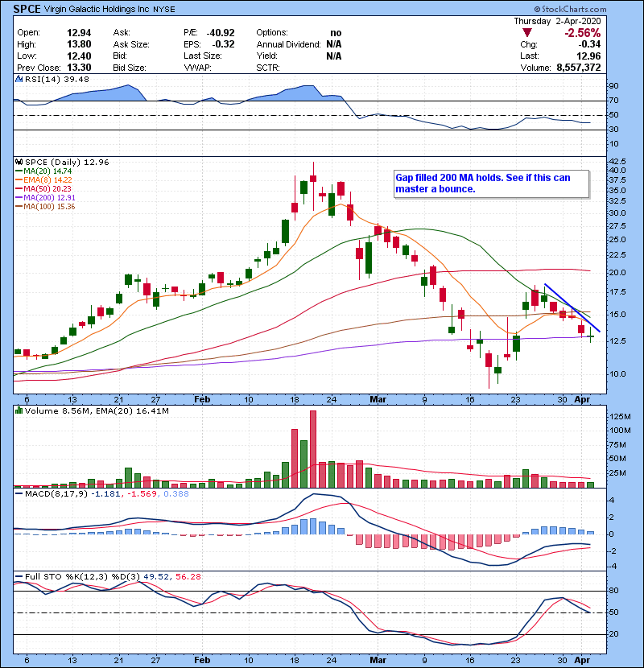Click the 42.5 price axis label
The width and height of the screenshot is (644, 668).
pyautogui.click(x=617, y=162)
